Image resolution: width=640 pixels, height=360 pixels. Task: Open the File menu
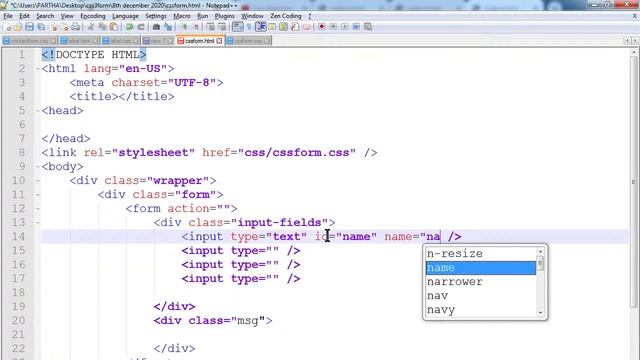pos(8,16)
